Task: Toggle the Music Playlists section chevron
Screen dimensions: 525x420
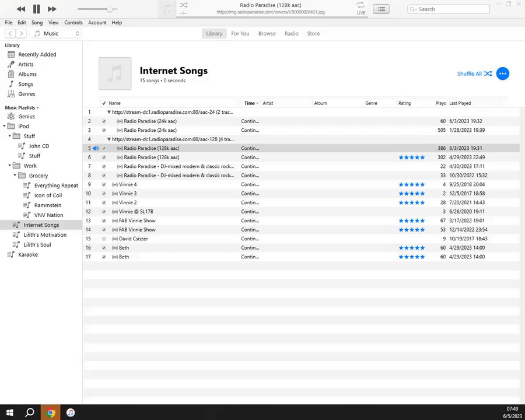Action: click(38, 108)
